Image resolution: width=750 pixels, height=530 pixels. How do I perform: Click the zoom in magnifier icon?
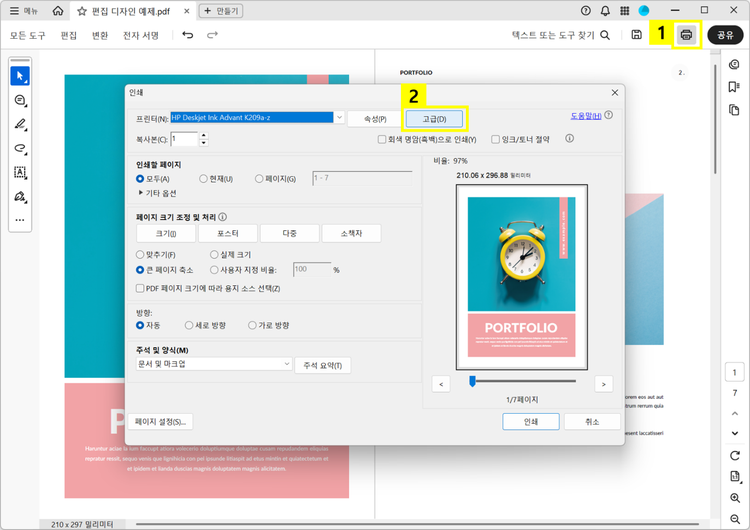(735, 498)
